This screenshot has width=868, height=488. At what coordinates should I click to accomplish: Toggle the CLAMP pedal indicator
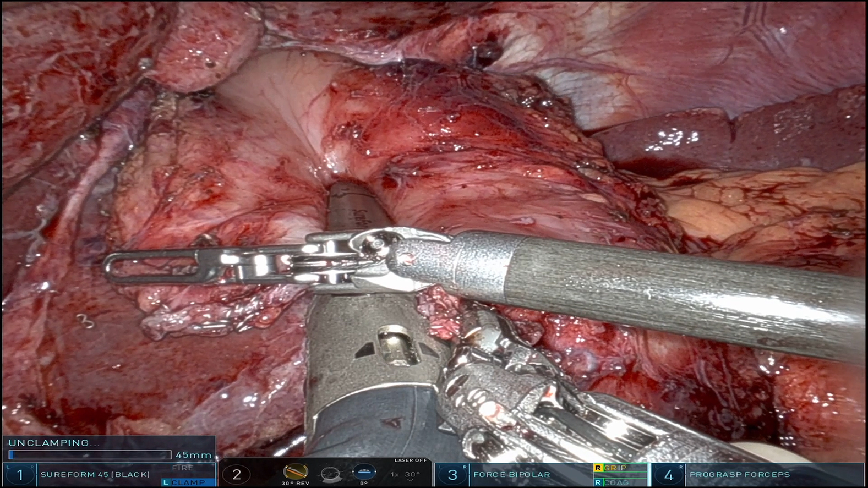point(188,482)
